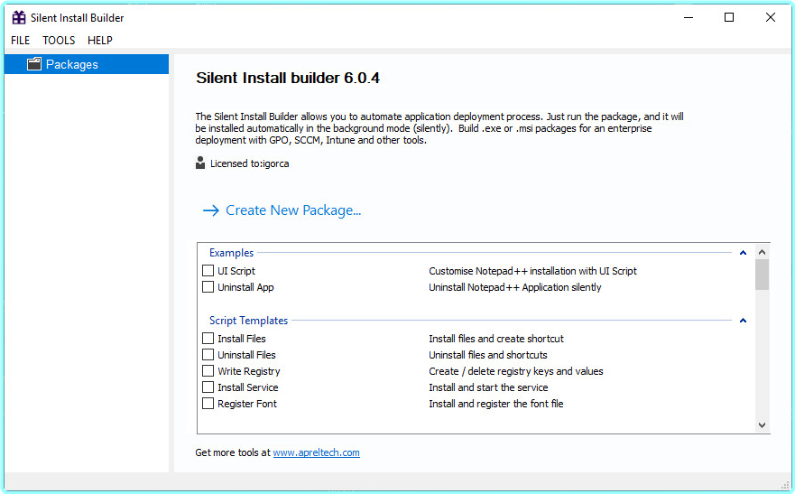Click the Create New Package arrow icon
The width and height of the screenshot is (795, 494).
211,210
